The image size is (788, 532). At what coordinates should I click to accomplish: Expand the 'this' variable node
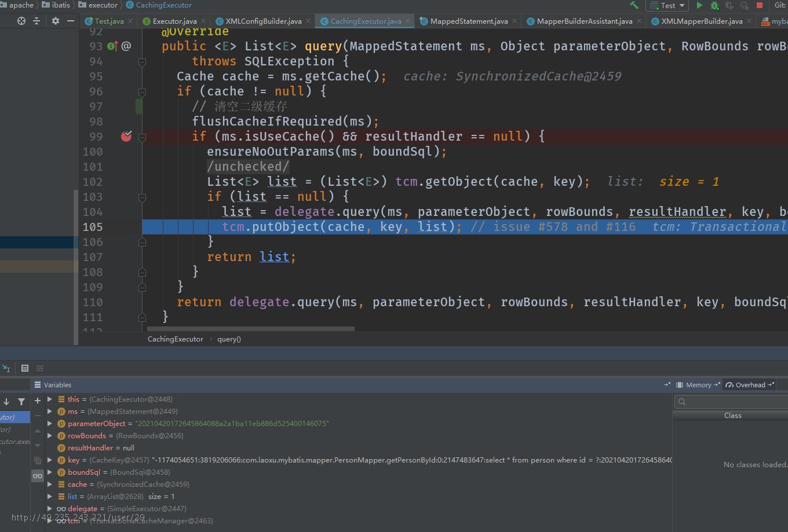(50, 399)
